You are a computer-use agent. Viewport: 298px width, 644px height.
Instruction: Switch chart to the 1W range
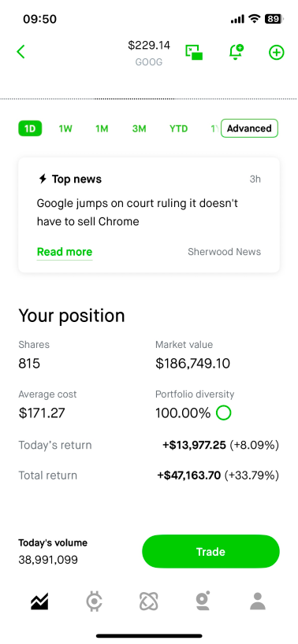pyautogui.click(x=65, y=128)
